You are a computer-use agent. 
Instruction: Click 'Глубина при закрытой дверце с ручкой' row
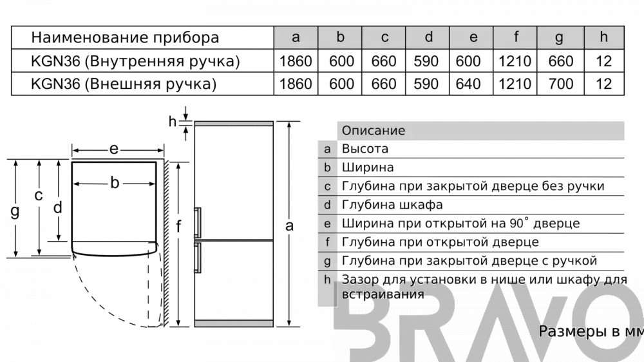point(471,260)
